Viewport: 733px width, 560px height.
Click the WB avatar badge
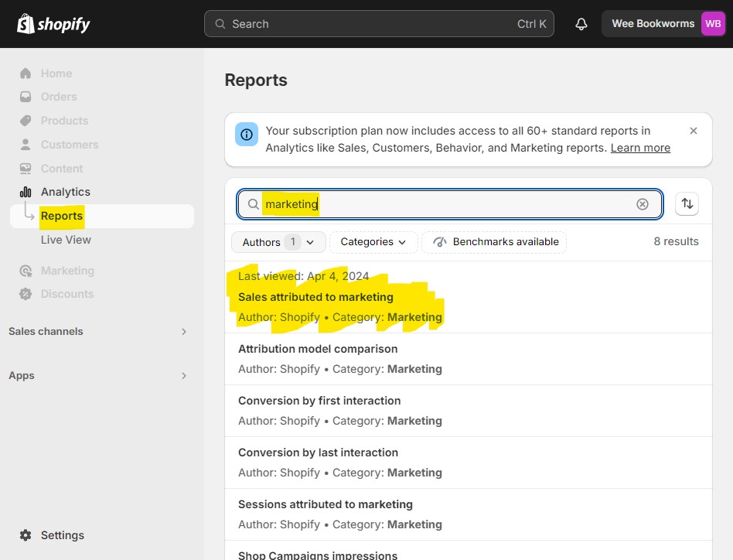(x=712, y=23)
